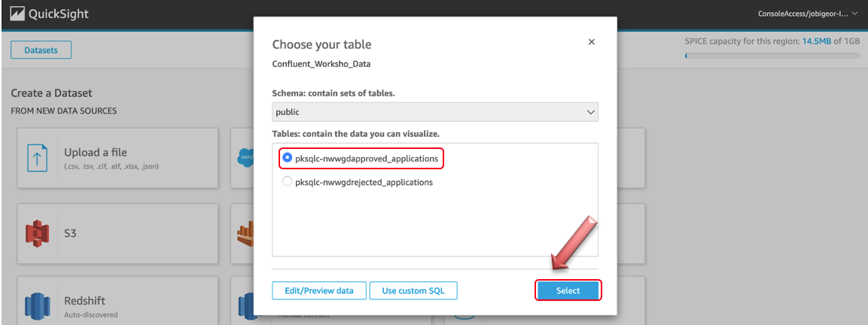Click the Choose your table title
868x325 pixels.
coord(321,44)
